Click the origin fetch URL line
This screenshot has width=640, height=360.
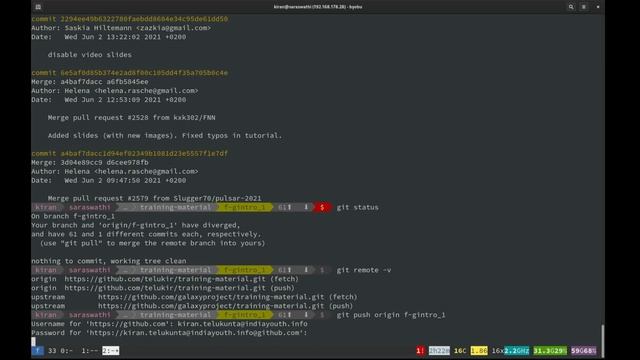(x=165, y=279)
